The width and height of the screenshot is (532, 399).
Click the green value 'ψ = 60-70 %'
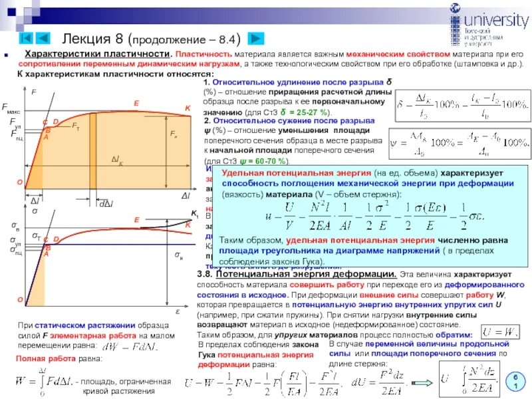tap(263, 161)
